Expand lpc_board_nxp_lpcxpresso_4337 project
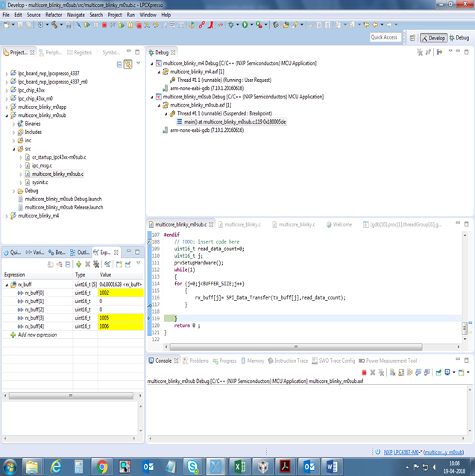Viewport: 475px width, 476px height. tap(7, 74)
